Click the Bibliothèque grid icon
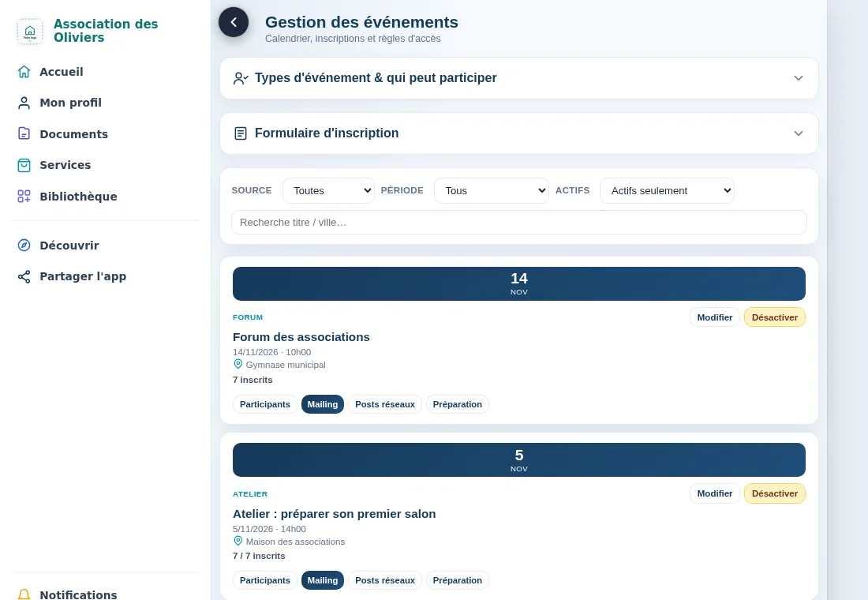Viewport: 868px width, 600px height. [x=24, y=196]
